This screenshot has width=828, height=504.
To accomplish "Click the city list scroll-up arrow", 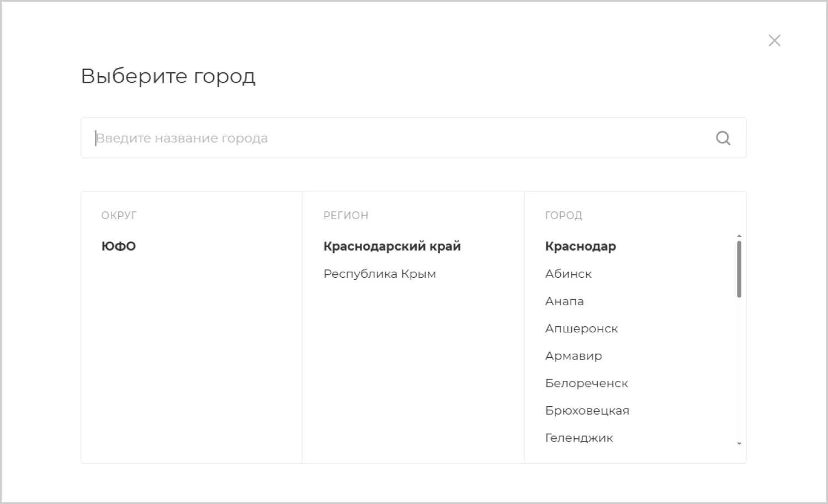I will point(739,236).
